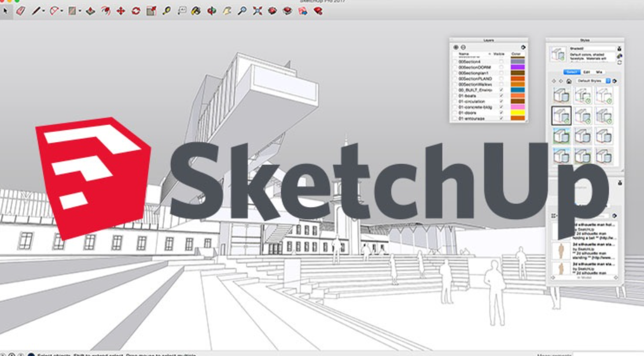The image size is (644, 356).
Task: Tick visible box for 00Sectionplan1
Action: 501,73
